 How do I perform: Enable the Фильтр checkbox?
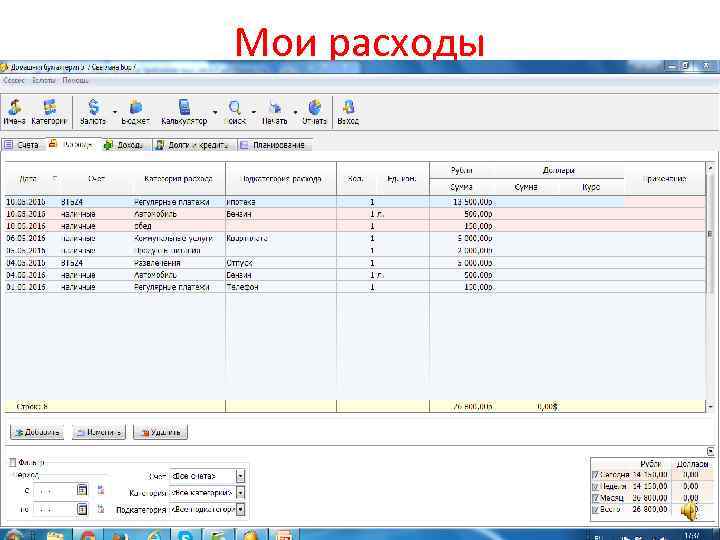point(13,462)
